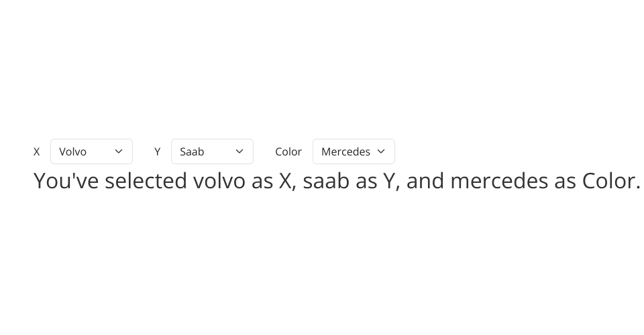Open the X dropdown showing Volvo

[x=91, y=151]
